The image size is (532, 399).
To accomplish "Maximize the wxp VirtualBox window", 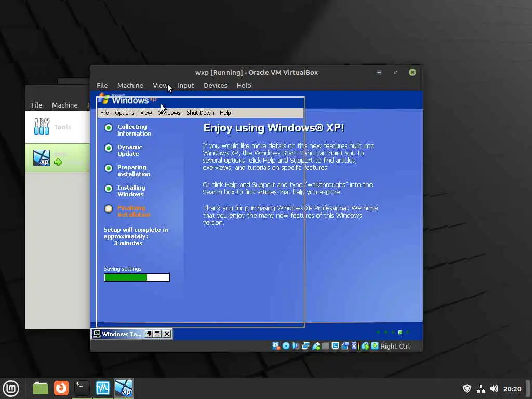I will [x=395, y=72].
